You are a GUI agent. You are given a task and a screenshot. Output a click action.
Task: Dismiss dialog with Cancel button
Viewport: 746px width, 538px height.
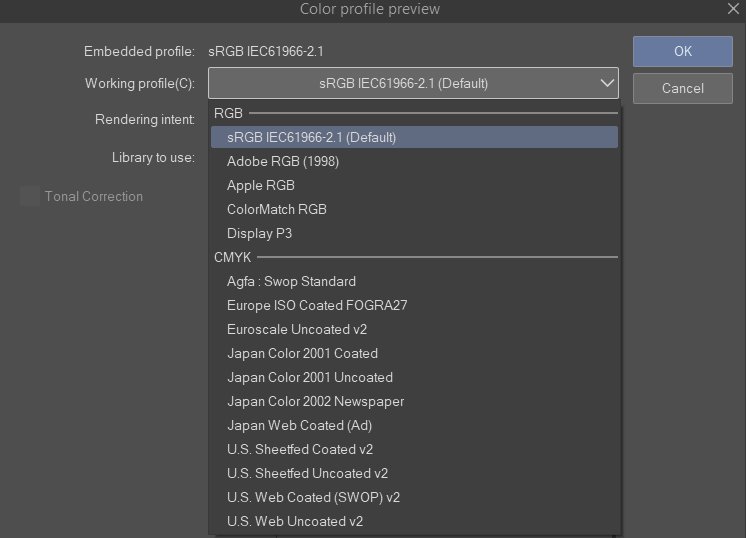click(x=682, y=88)
